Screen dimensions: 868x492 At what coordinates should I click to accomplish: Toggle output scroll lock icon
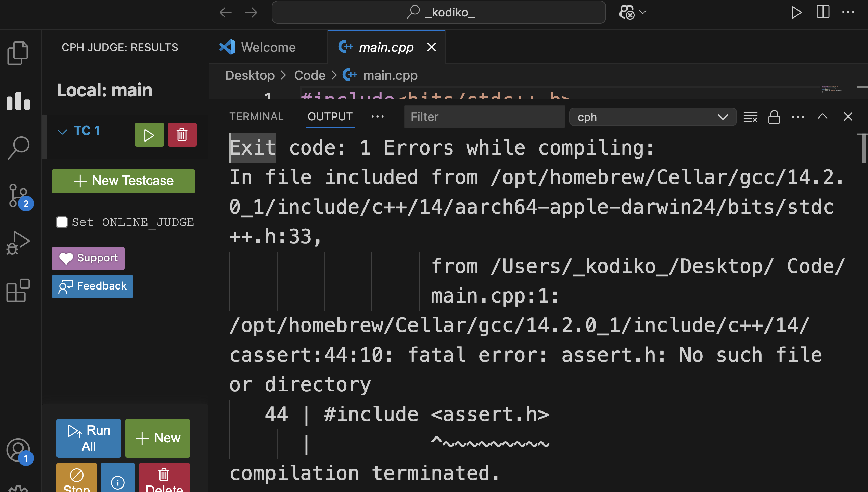click(x=774, y=117)
